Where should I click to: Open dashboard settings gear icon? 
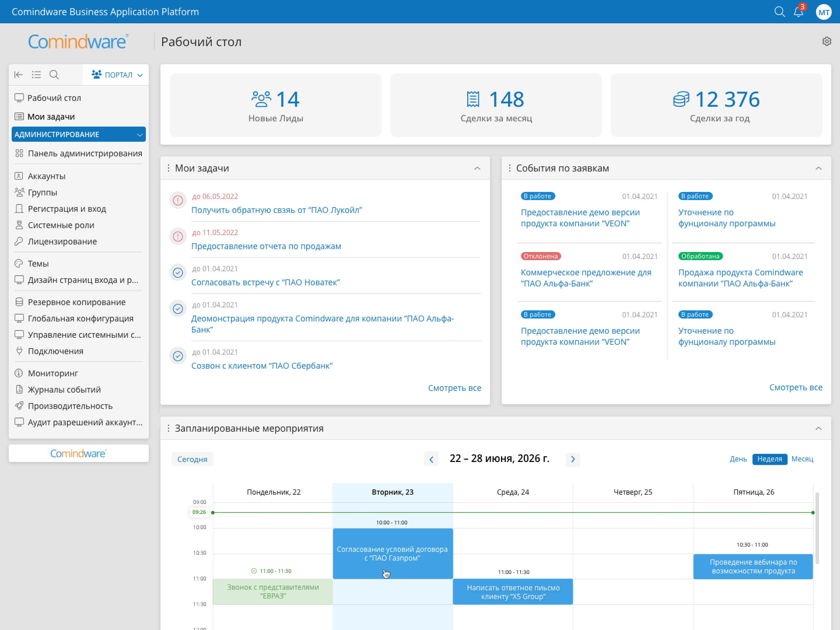pos(826,41)
